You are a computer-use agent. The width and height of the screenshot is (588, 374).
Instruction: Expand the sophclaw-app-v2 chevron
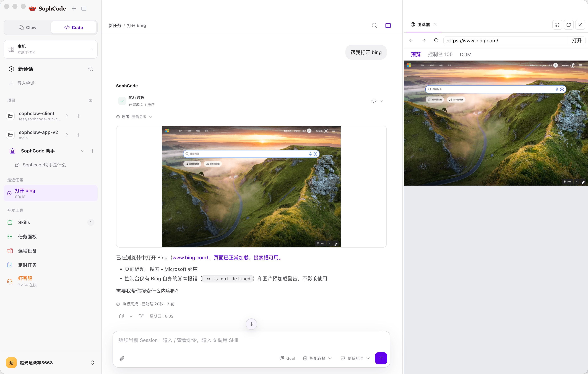67,135
